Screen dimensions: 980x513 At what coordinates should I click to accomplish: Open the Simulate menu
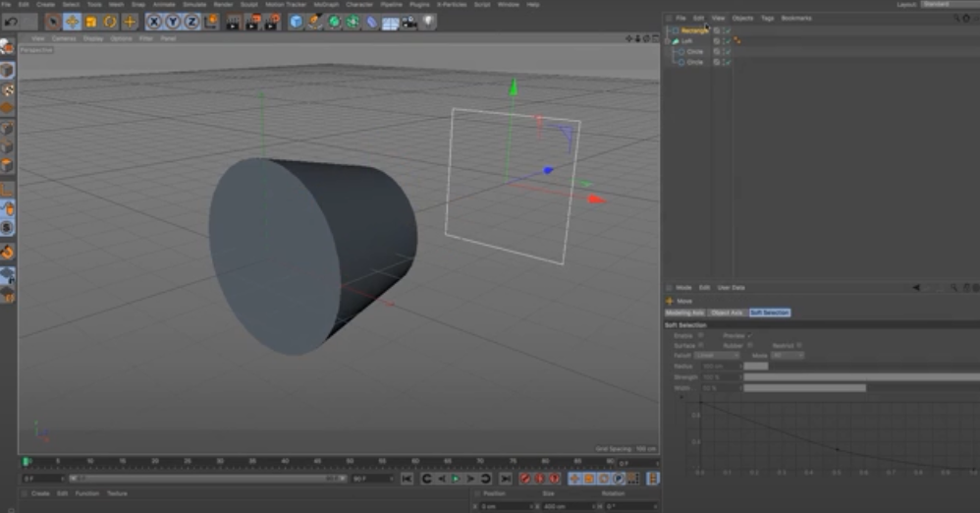[194, 4]
